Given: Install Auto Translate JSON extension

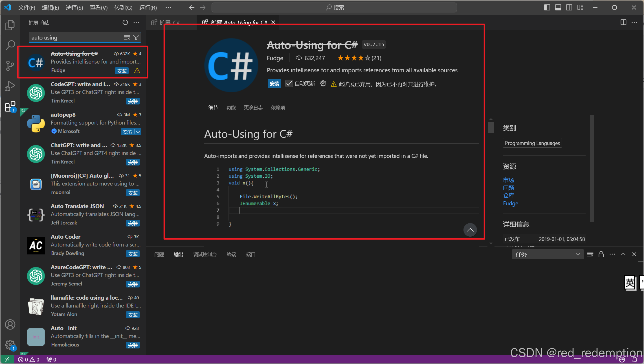Looking at the screenshot, I should (133, 223).
